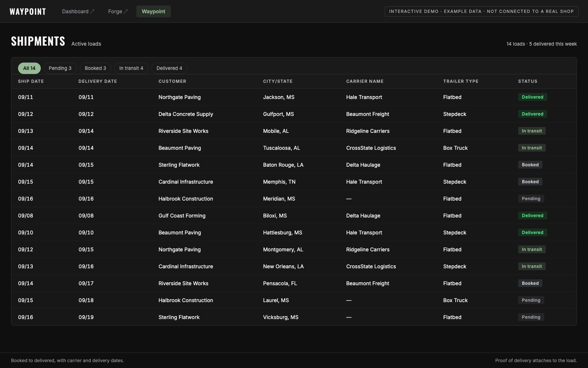Viewport: 588px width, 368px height.
Task: Click Delivered badge in Biloxi, MS row
Action: point(533,216)
